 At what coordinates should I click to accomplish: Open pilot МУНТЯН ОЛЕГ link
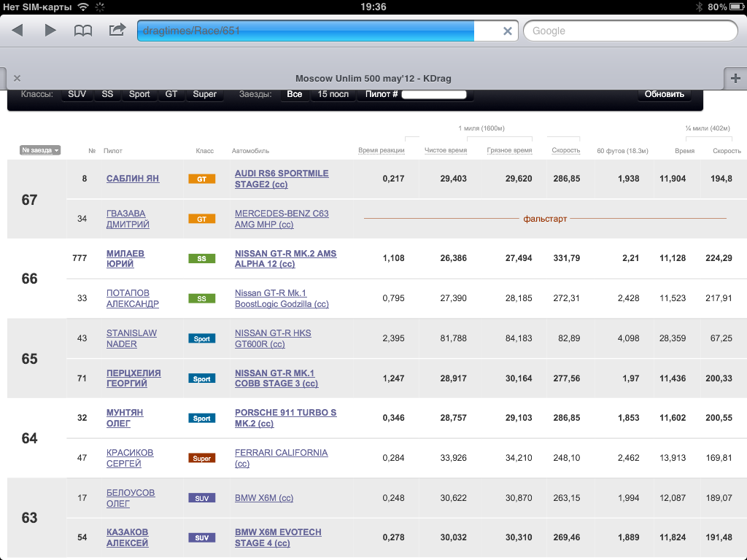[124, 418]
